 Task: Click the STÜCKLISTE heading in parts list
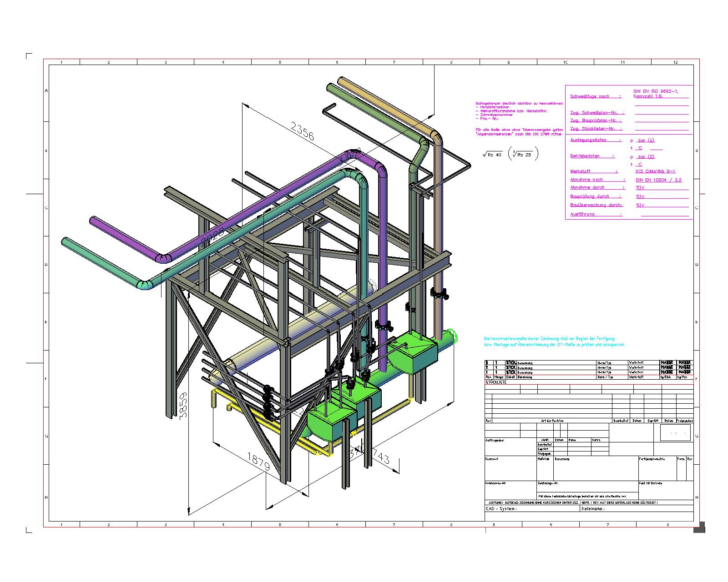(x=496, y=382)
